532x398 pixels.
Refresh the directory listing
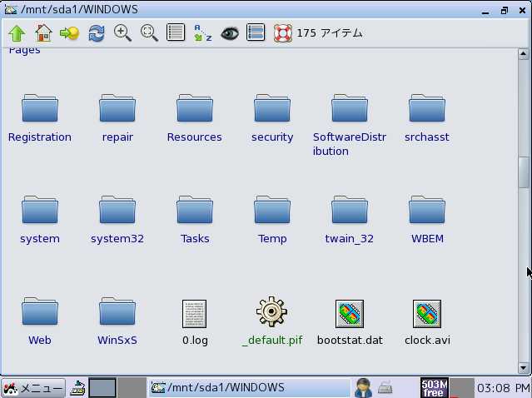click(x=97, y=33)
